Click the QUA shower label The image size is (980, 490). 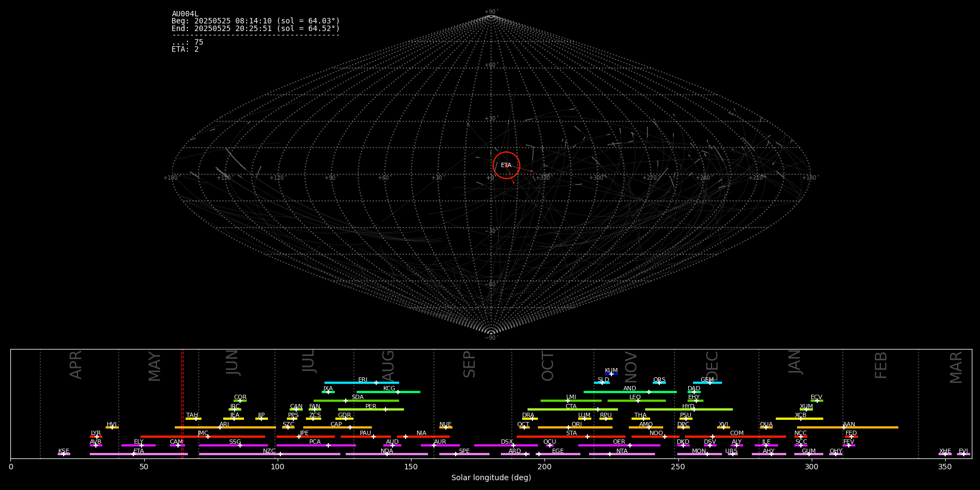767,425
